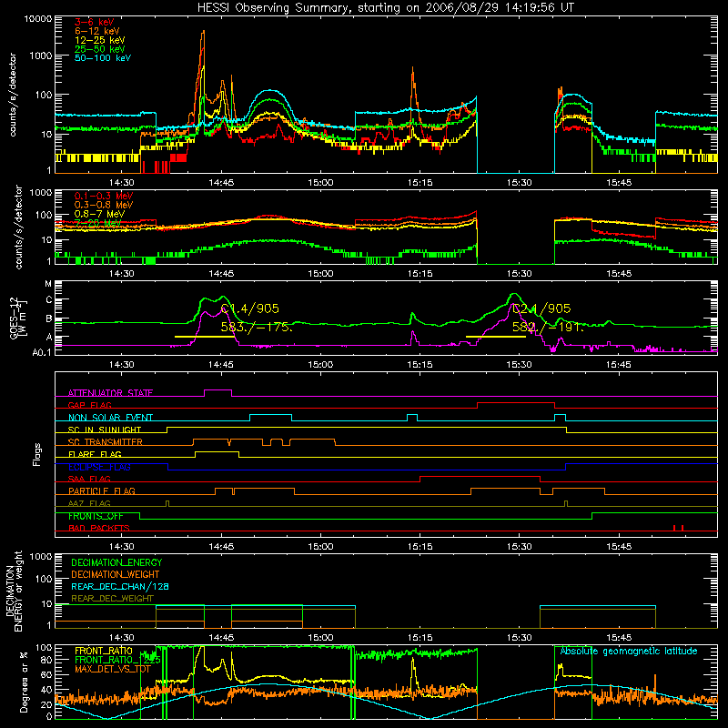The image size is (728, 728).
Task: Select the GAP_FLAG label
Action: click(89, 405)
